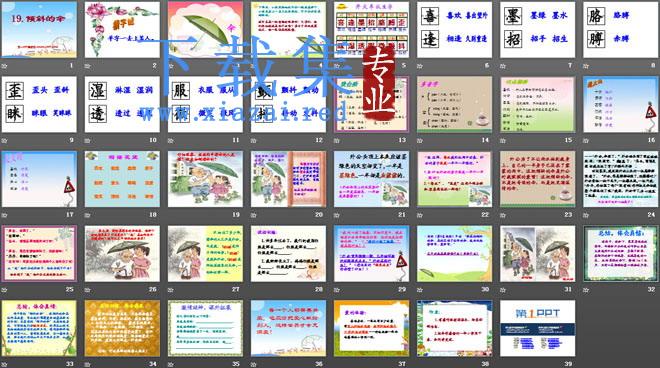The image size is (660, 368).
Task: Pick slide 23 with brown background text
Action: point(538,179)
